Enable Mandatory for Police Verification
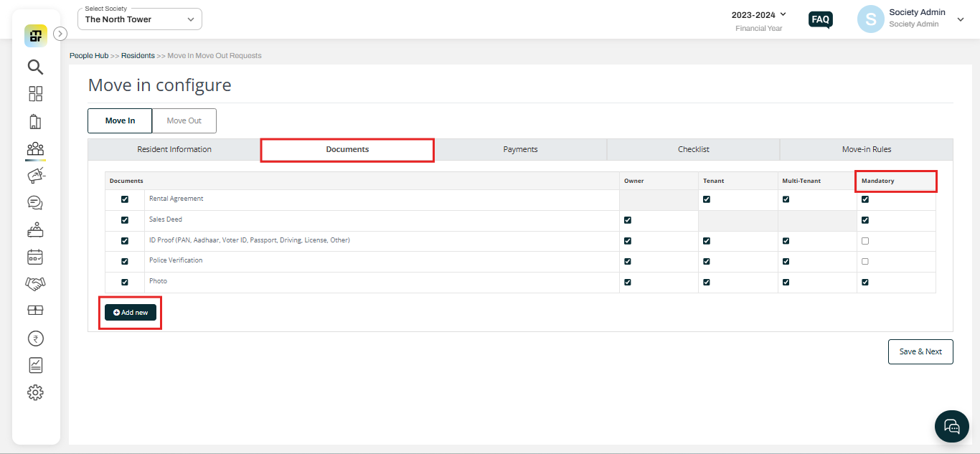This screenshot has width=980, height=454. 865,261
